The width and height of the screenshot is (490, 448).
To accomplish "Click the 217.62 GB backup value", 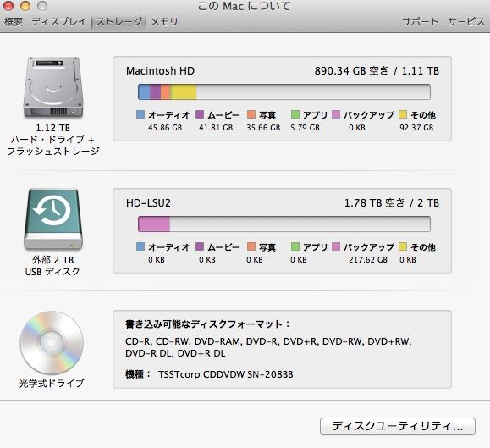I will coord(368,260).
